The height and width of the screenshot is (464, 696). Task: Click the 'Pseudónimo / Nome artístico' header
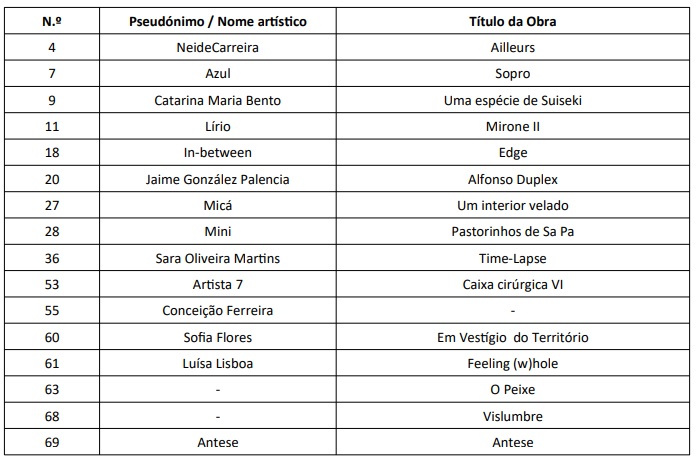pyautogui.click(x=217, y=21)
